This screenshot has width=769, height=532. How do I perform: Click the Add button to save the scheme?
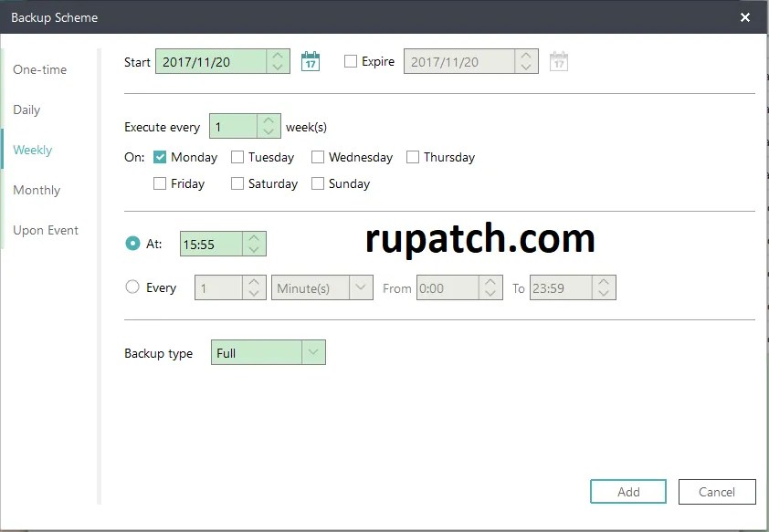627,491
